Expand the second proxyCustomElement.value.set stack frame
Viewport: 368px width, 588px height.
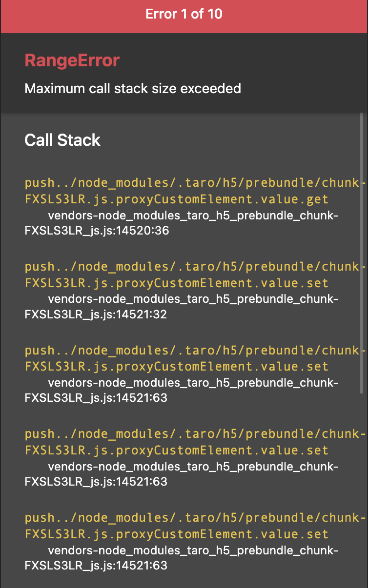[185, 274]
